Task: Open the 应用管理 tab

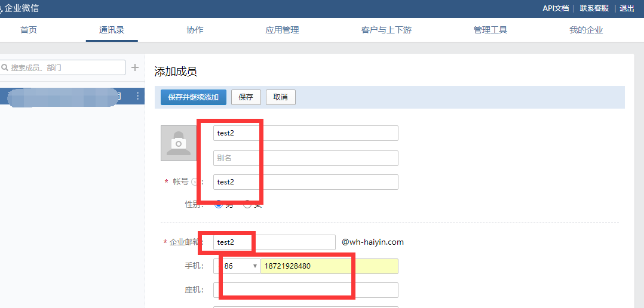Action: 282,30
